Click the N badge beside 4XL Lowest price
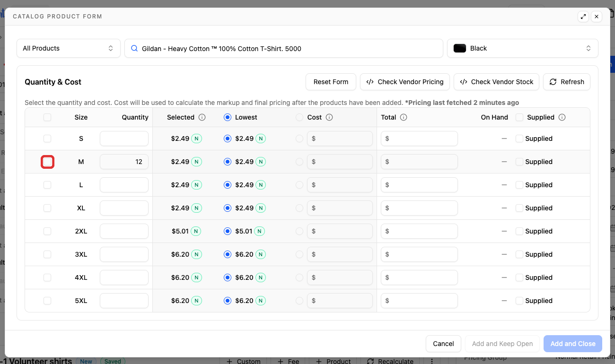This screenshot has width=615, height=364. 261,277
